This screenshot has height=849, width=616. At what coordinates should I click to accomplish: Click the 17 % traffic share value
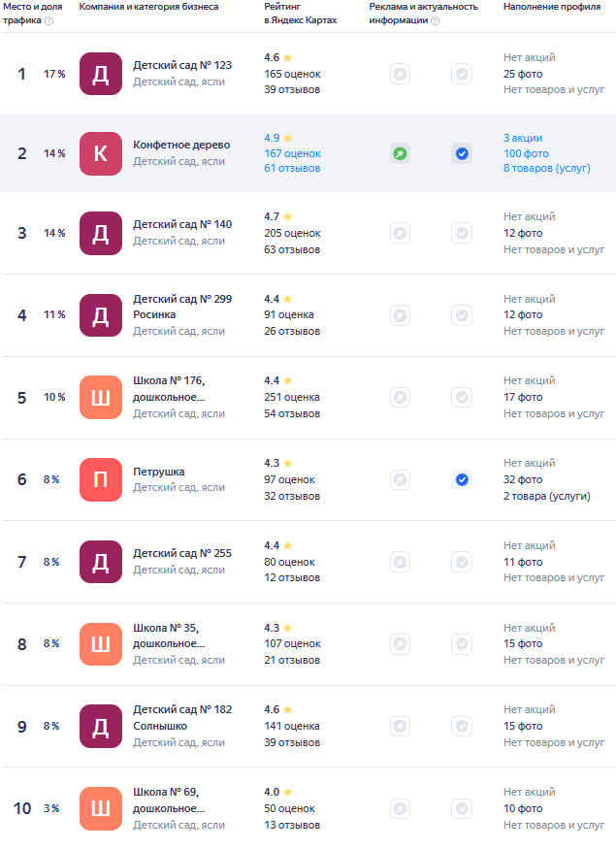(54, 74)
